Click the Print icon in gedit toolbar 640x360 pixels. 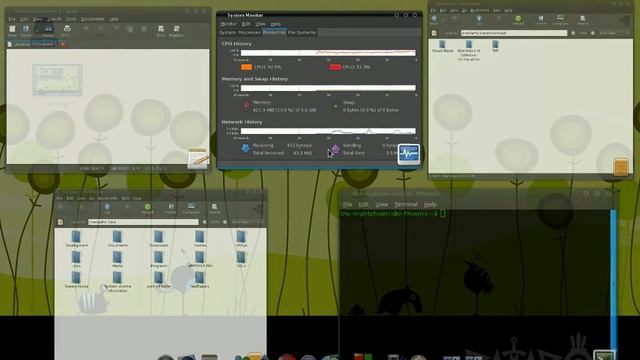coord(67,29)
